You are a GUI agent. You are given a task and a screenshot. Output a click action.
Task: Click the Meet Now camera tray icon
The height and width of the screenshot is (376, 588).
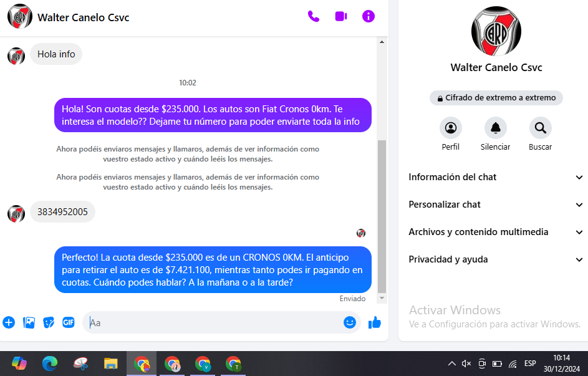pyautogui.click(x=482, y=364)
